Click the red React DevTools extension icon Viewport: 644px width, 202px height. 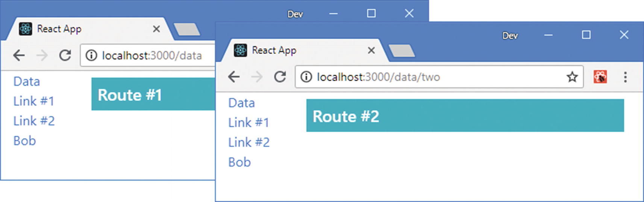pyautogui.click(x=600, y=77)
